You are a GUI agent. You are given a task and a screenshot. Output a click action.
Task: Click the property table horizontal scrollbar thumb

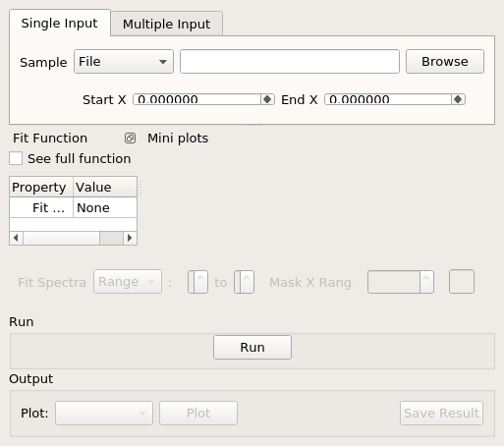[x=111, y=238]
